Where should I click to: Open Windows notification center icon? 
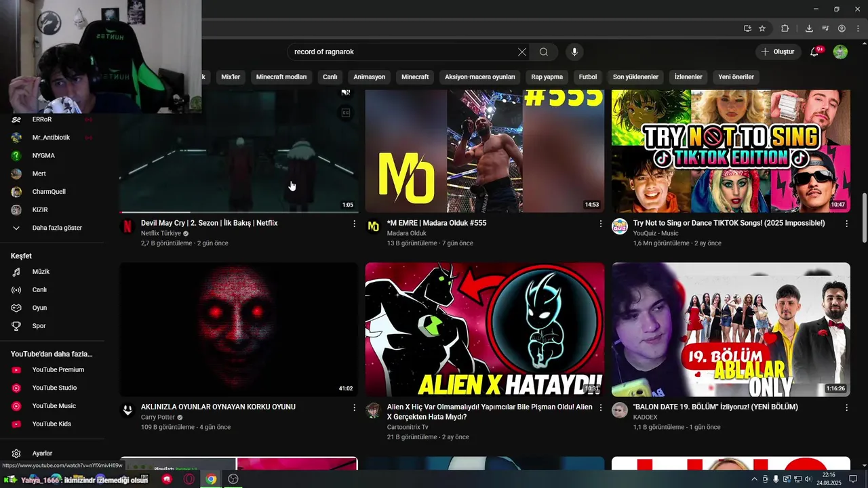tap(853, 479)
